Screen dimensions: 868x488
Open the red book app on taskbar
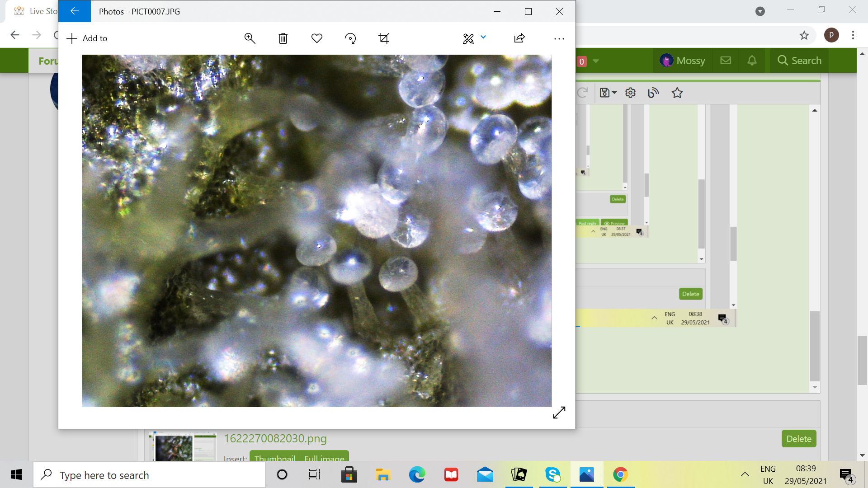pyautogui.click(x=451, y=475)
